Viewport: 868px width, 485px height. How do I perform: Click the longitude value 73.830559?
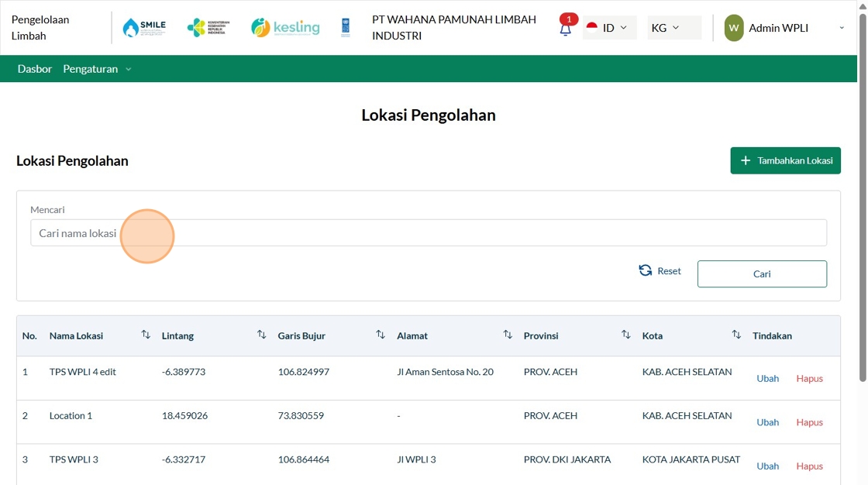click(x=301, y=416)
